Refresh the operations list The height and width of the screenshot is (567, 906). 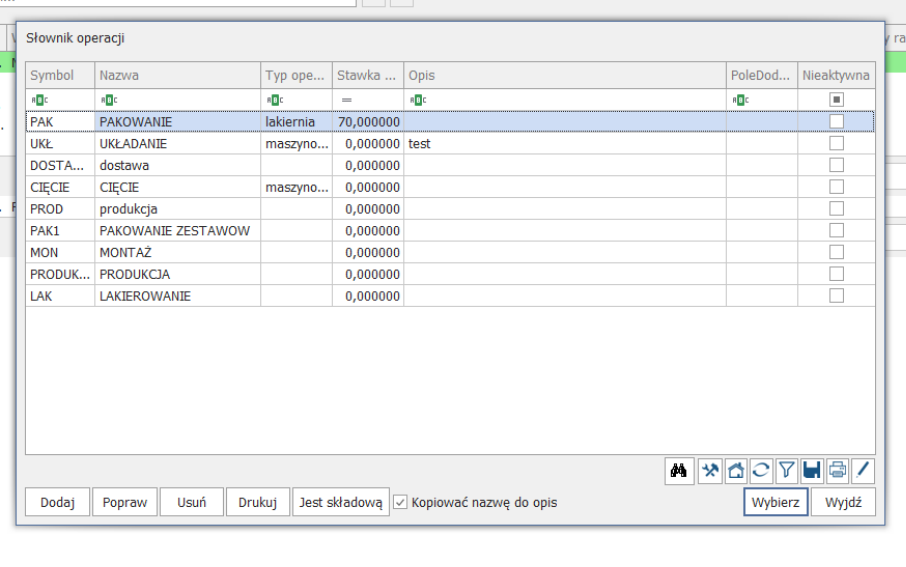761,470
